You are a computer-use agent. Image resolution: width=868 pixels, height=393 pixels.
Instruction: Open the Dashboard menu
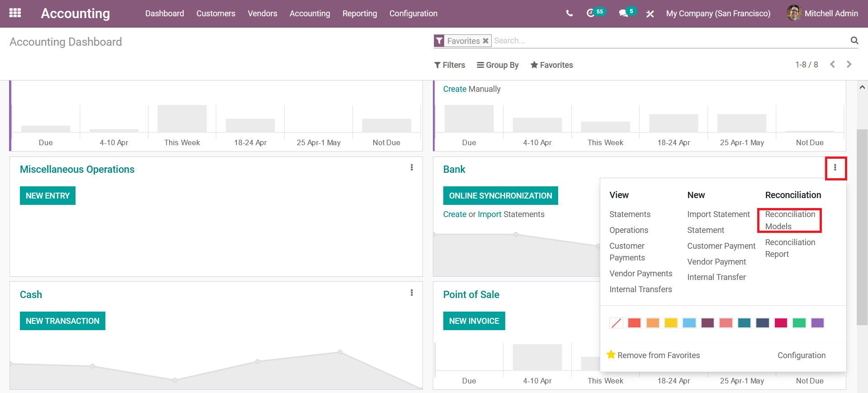(x=165, y=14)
